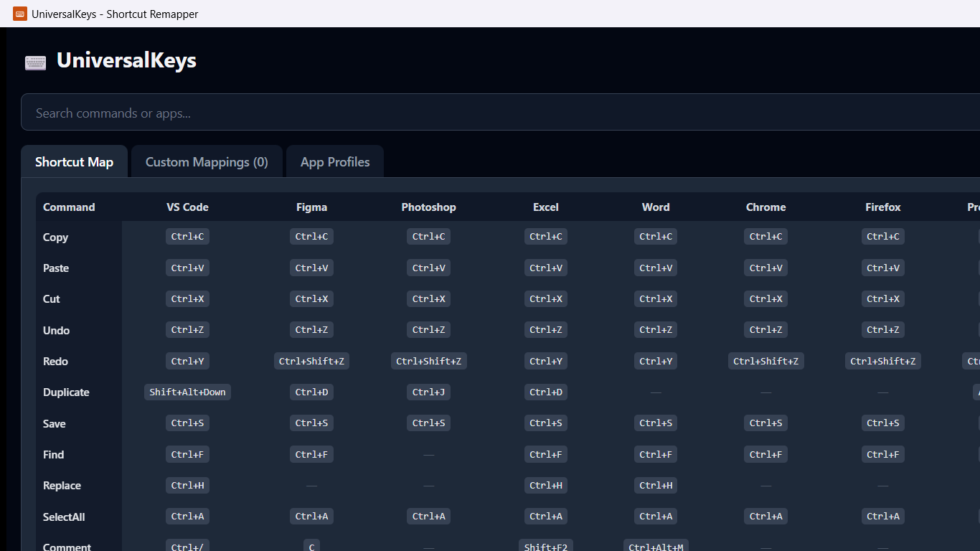
Task: Click the Word column header
Action: tap(656, 207)
